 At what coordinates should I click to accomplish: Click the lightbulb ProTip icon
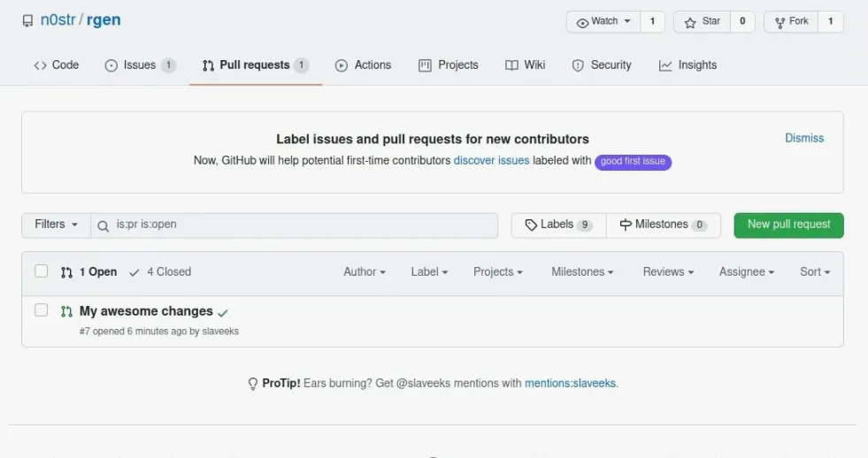tap(252, 384)
